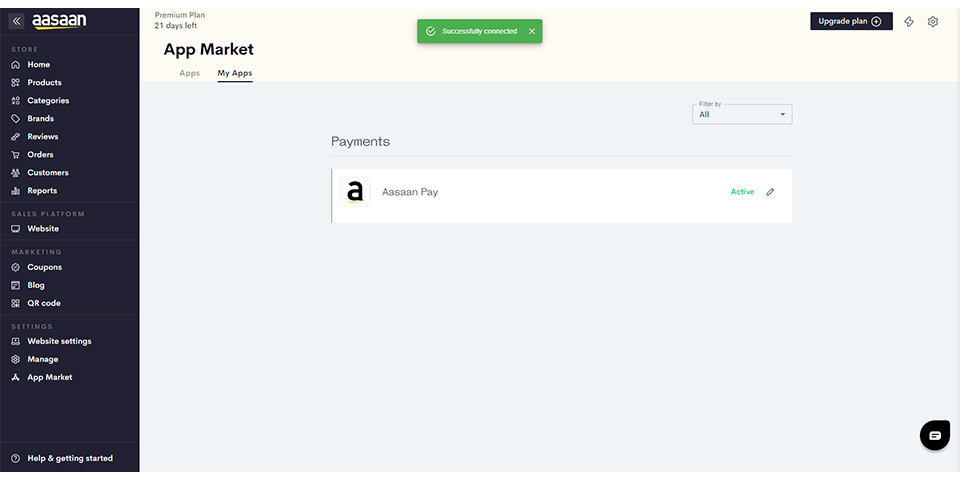
Task: Open the chat support bubble icon
Action: 935,435
